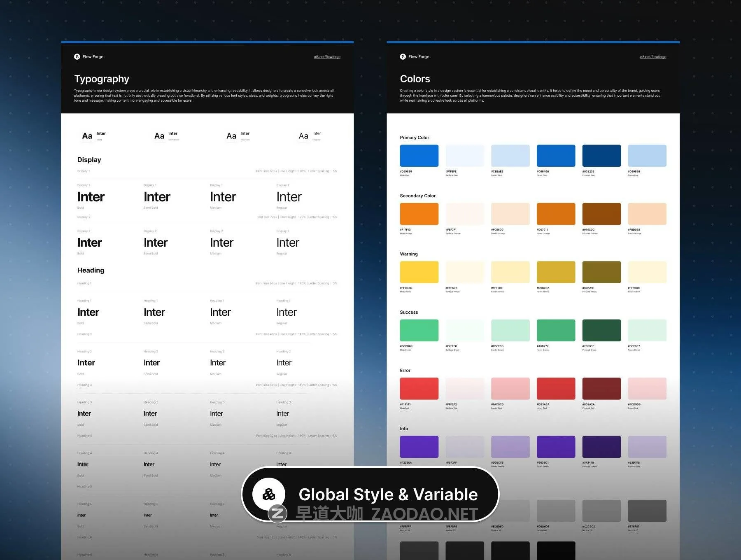The image size is (741, 560).
Task: Open ui8.net/flowforge link on Typography page
Action: click(x=327, y=57)
